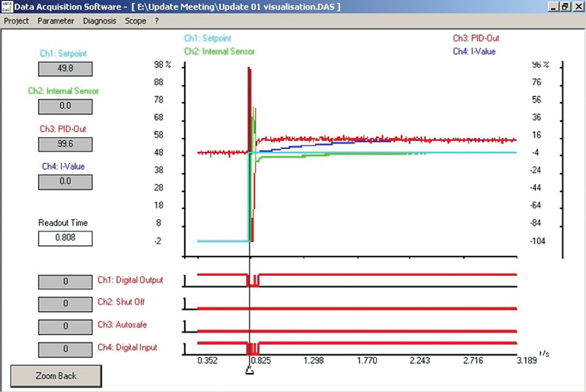586x392 pixels.
Task: Open the Diagnosis menu
Action: pos(99,21)
